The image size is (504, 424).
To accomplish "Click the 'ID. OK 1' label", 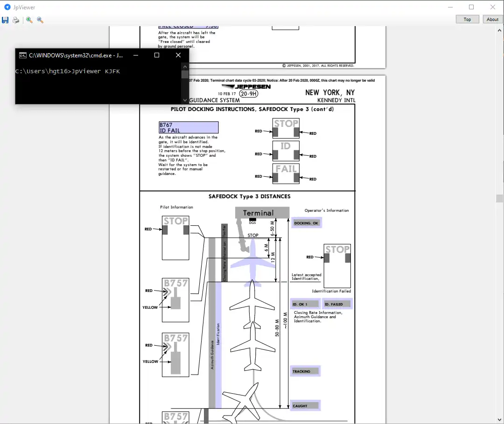I will click(305, 304).
